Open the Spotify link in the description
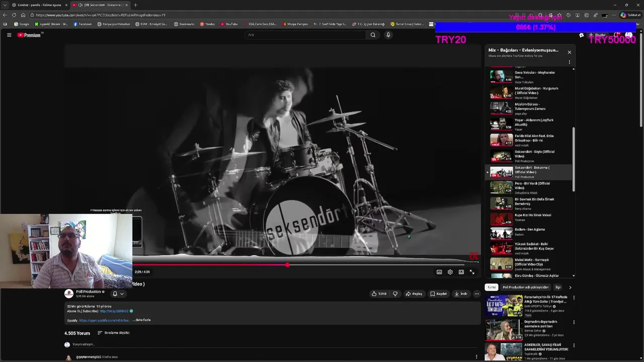This screenshot has width=644, height=362. coord(104,320)
